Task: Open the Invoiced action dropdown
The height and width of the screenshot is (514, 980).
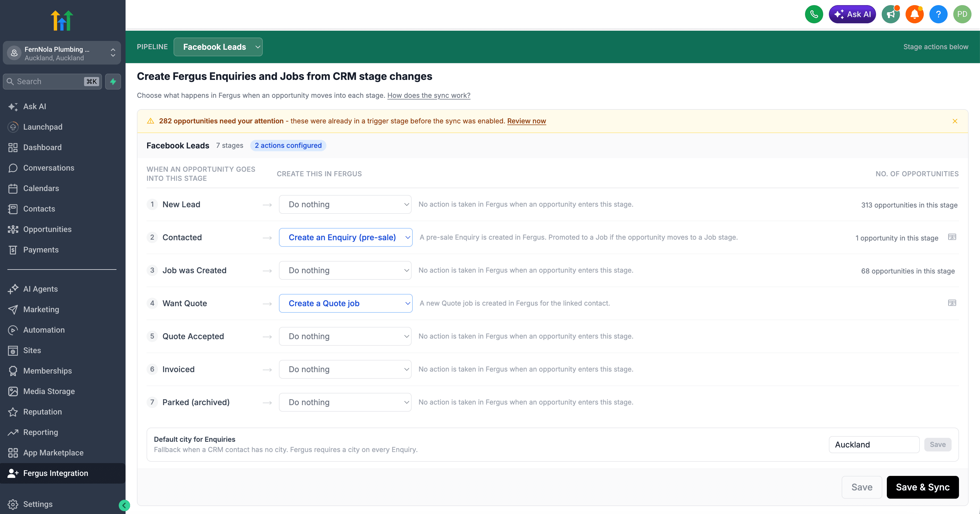Action: (x=345, y=369)
